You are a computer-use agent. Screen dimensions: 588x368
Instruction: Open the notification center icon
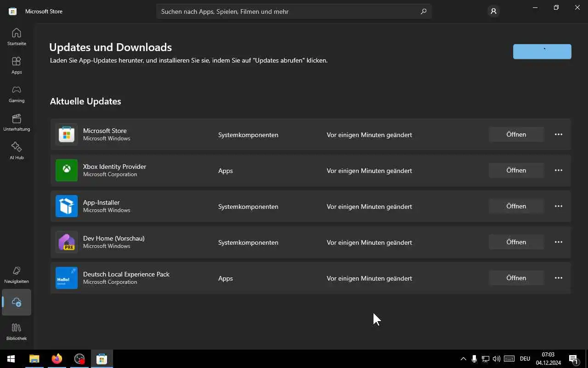[573, 359]
